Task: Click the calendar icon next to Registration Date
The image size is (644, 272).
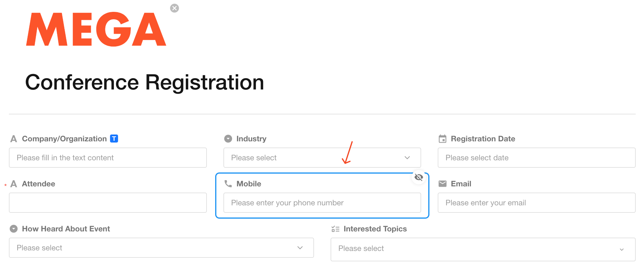Action: click(442, 139)
